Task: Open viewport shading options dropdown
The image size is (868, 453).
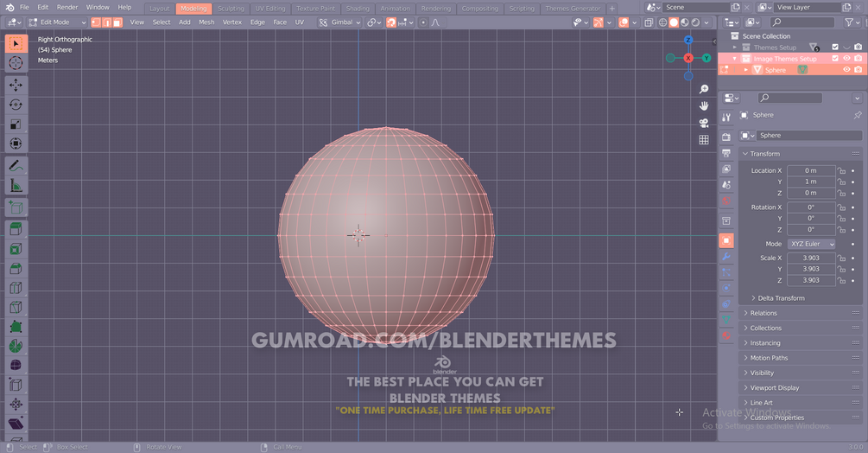Action: 706,22
